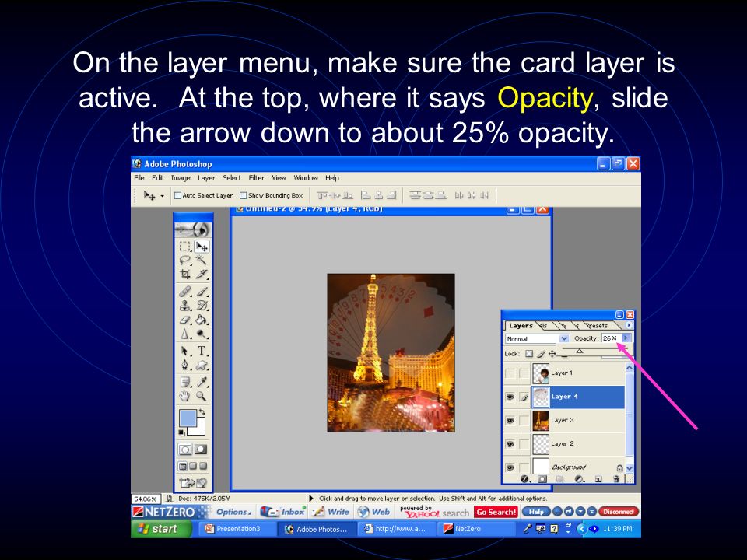
Task: Open the Image menu
Action: pos(181,177)
